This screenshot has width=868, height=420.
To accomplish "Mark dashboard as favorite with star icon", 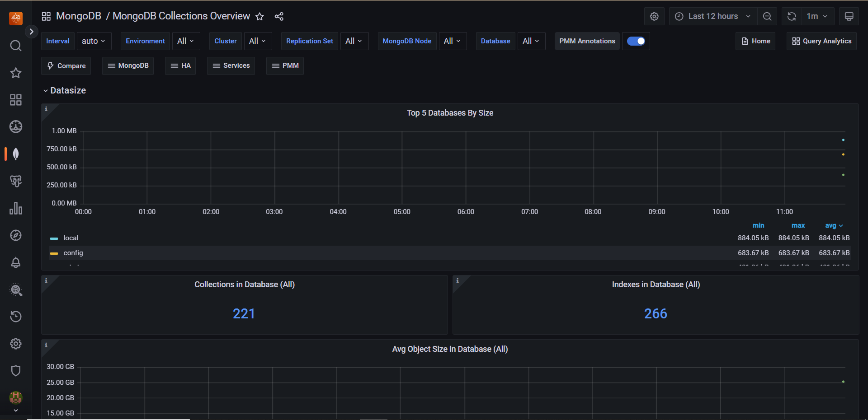I will pyautogui.click(x=259, y=16).
